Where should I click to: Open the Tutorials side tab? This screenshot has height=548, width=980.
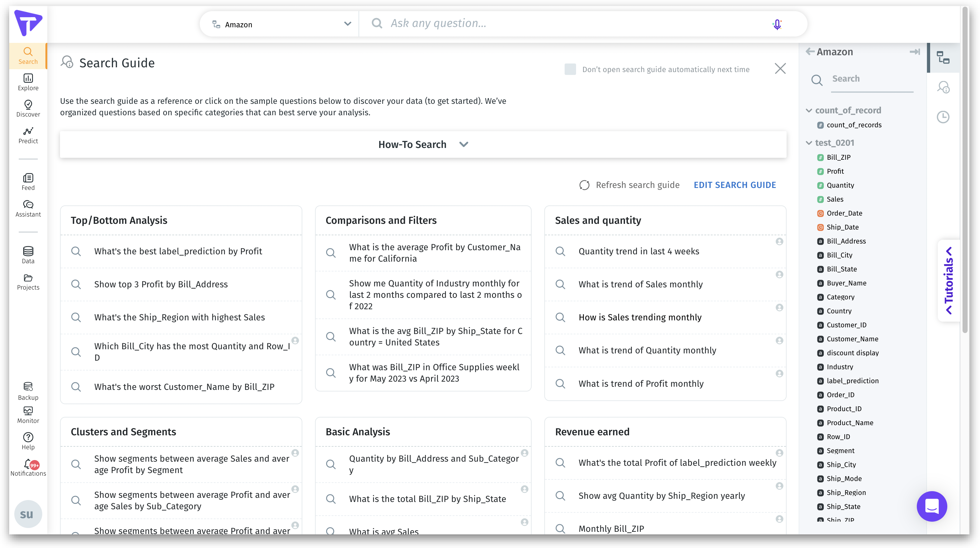[949, 281]
